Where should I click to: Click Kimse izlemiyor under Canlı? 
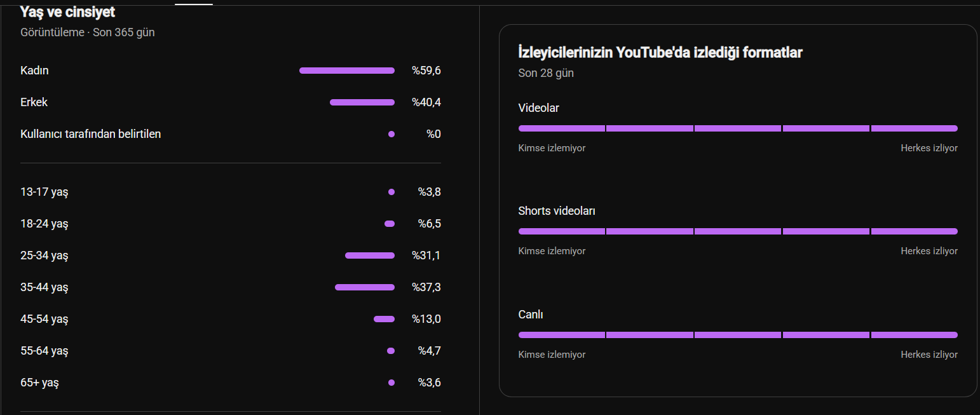(x=552, y=355)
